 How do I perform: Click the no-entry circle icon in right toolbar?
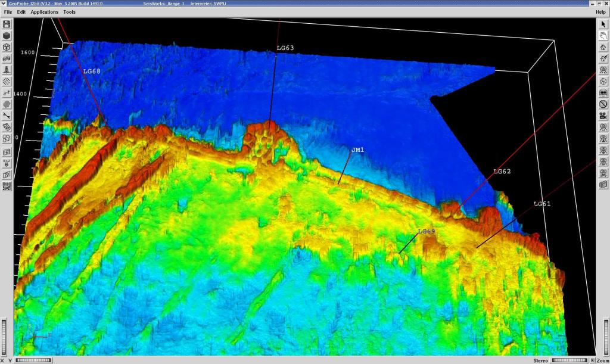pos(603,104)
